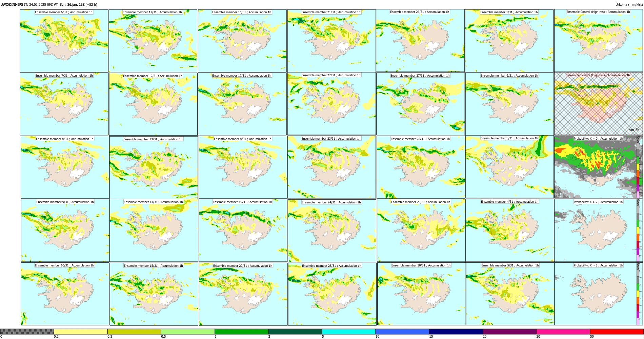Click the blue 10–15 legend swatch

(402, 332)
